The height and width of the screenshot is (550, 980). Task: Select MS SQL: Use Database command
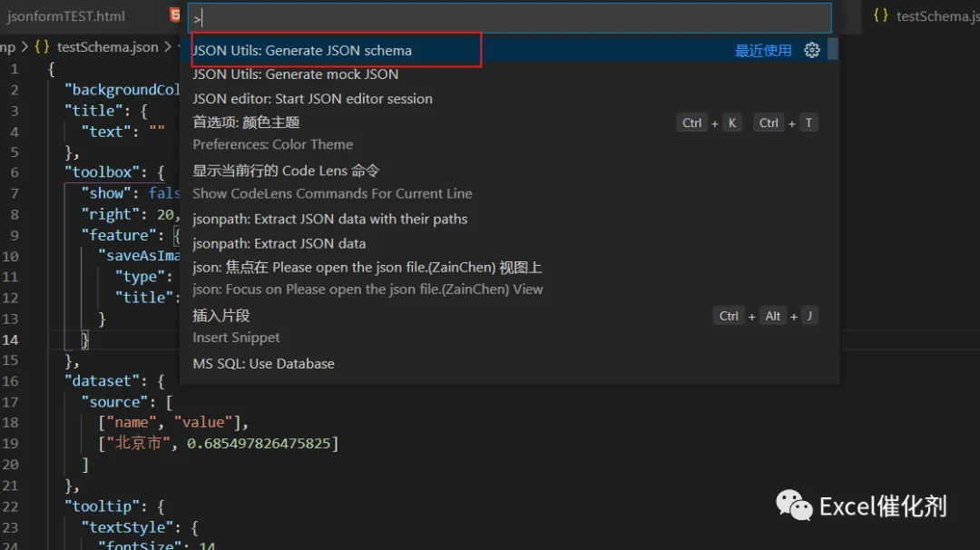509,364
